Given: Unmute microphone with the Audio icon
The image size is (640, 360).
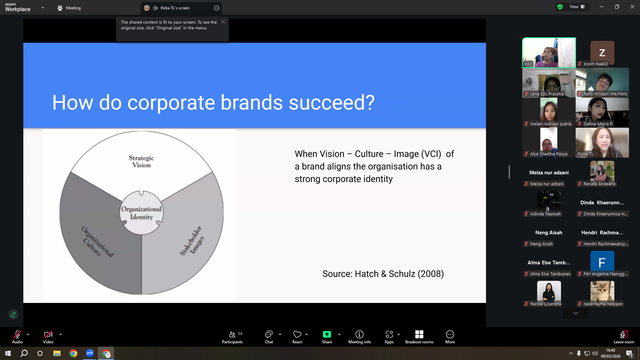Looking at the screenshot, I should tap(17, 337).
